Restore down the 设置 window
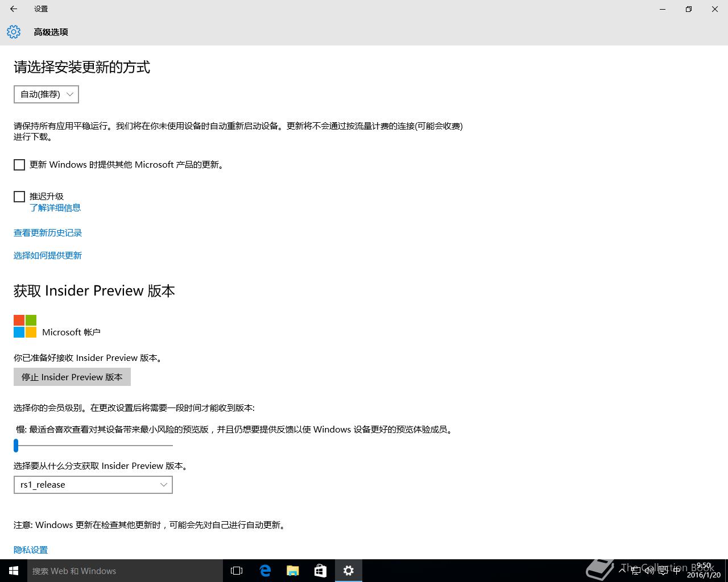 [x=689, y=9]
